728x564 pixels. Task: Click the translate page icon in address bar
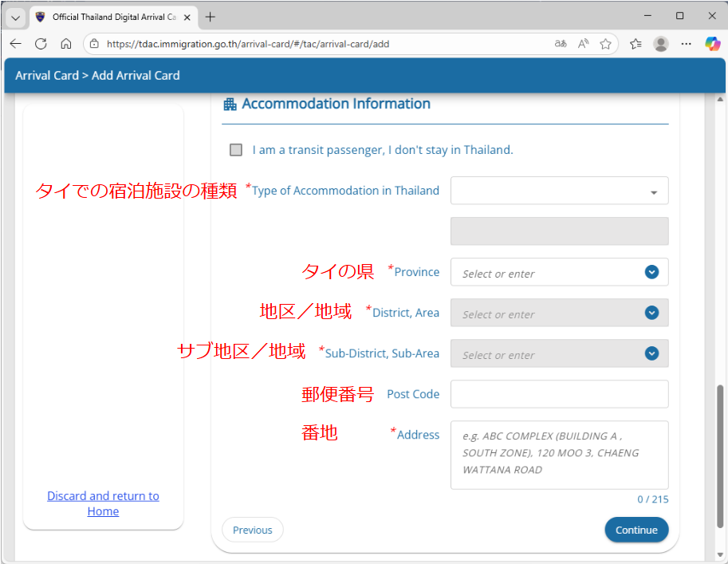point(561,44)
